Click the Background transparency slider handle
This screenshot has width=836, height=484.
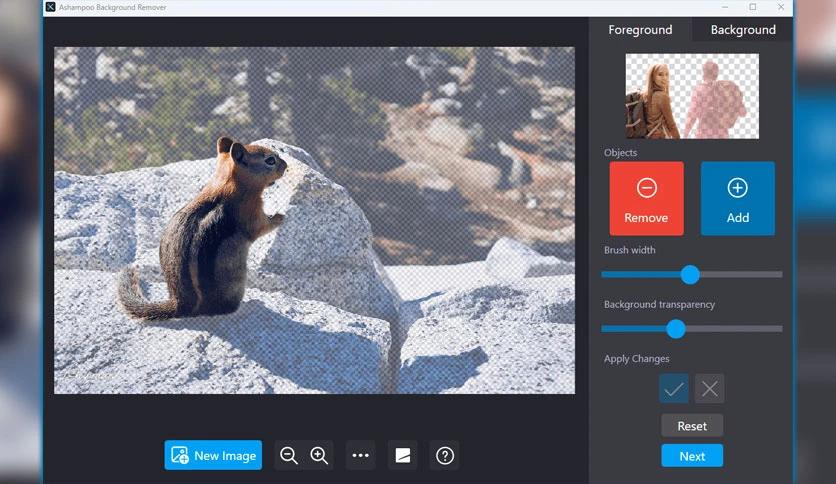pos(676,328)
